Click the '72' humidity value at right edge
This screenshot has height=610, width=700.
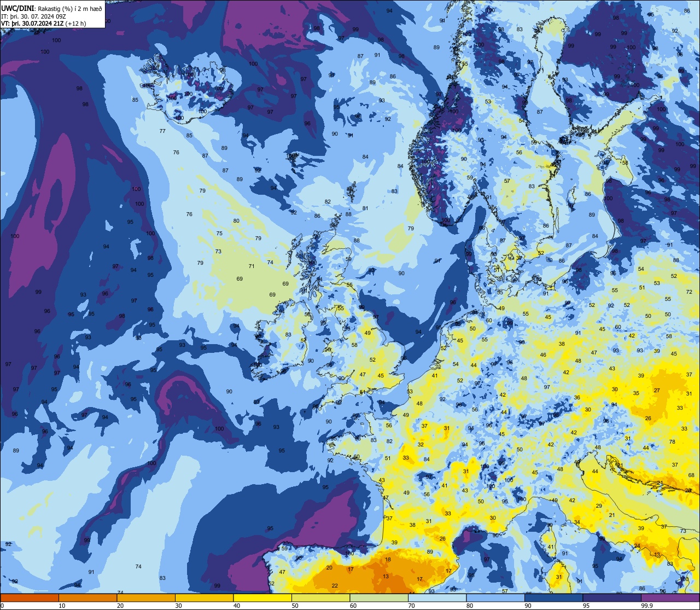pos(689,292)
